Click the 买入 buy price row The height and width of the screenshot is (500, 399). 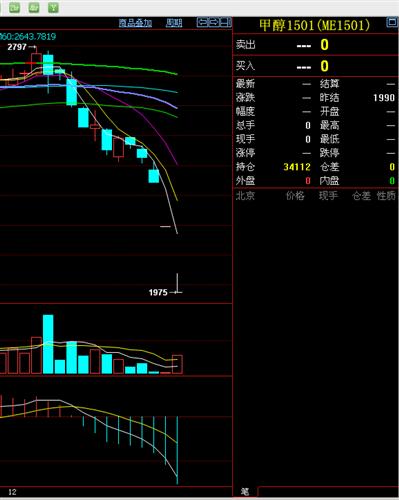click(x=316, y=66)
